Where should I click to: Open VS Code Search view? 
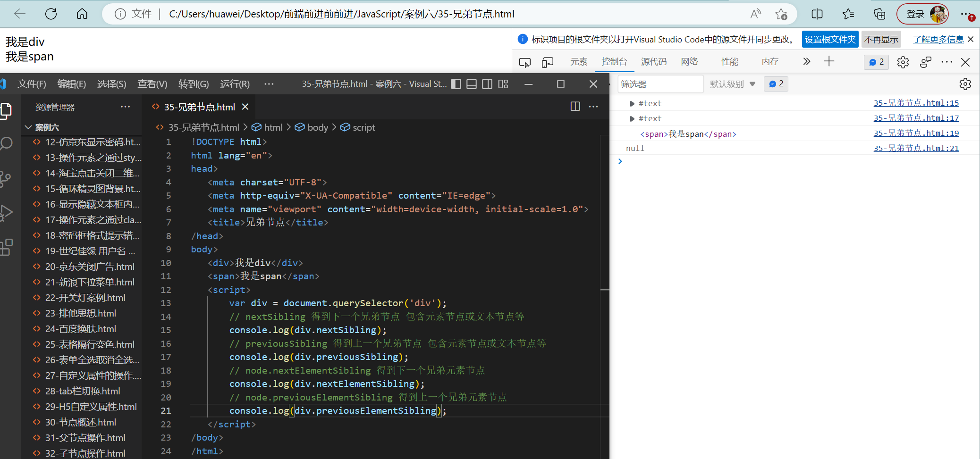6,143
